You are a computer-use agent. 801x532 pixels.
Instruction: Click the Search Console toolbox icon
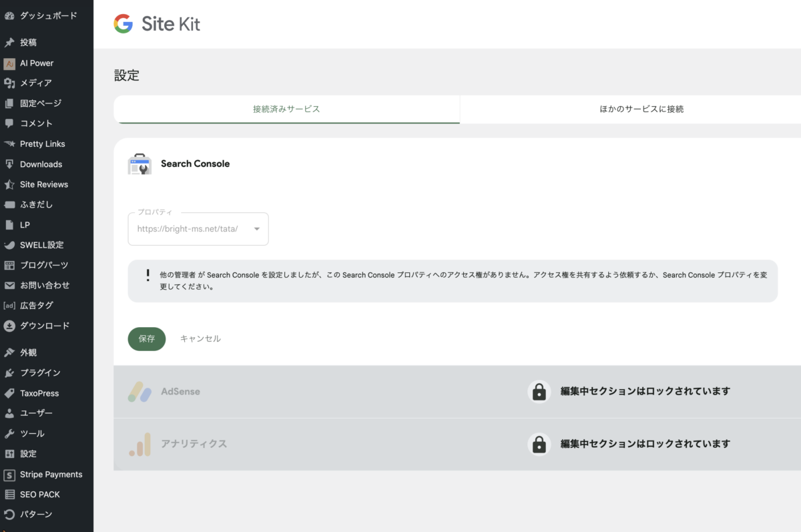(x=140, y=164)
